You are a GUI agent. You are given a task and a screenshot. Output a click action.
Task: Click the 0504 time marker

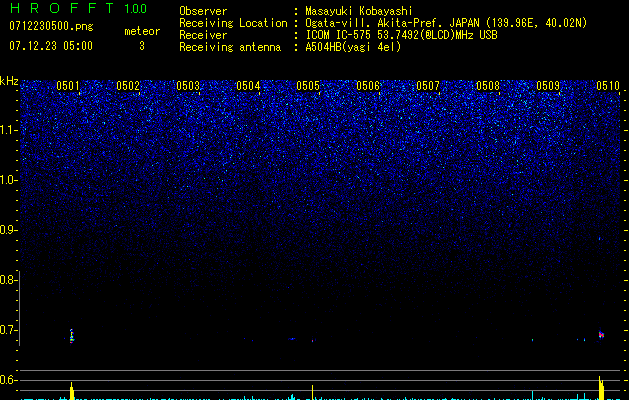click(248, 86)
